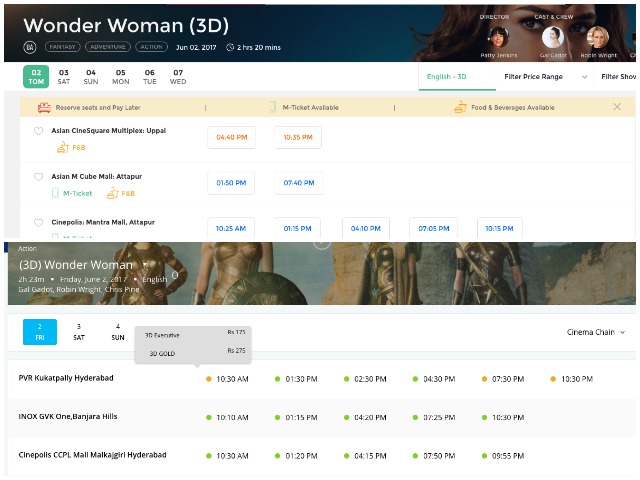Book 10:15 PM show at Cinepolis Mantra Mall
The height and width of the screenshot is (480, 640).
(x=500, y=228)
